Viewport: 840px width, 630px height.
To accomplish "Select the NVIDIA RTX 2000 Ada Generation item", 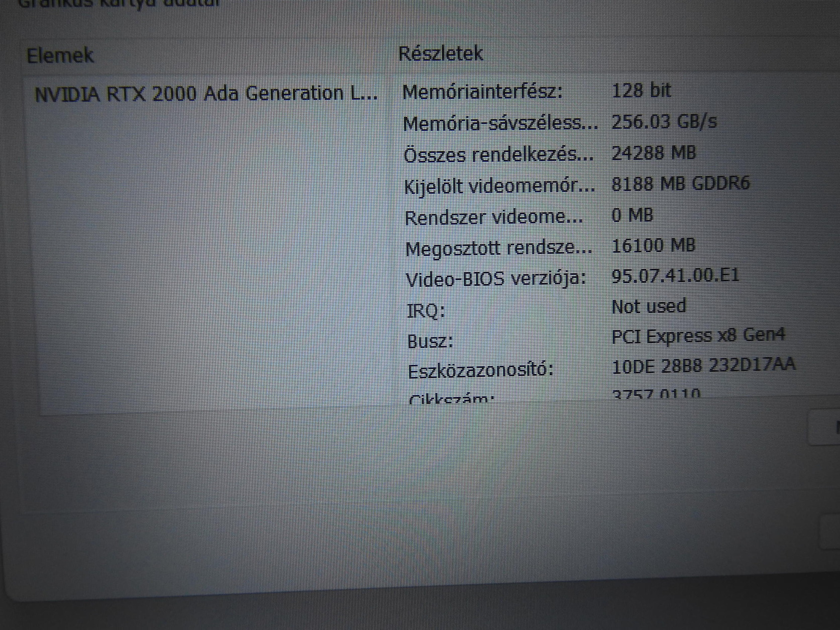I will point(206,94).
